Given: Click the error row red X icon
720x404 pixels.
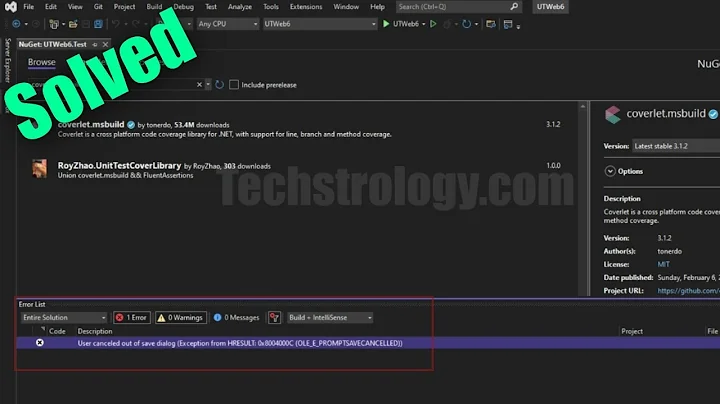Looking at the screenshot, I should coord(40,342).
